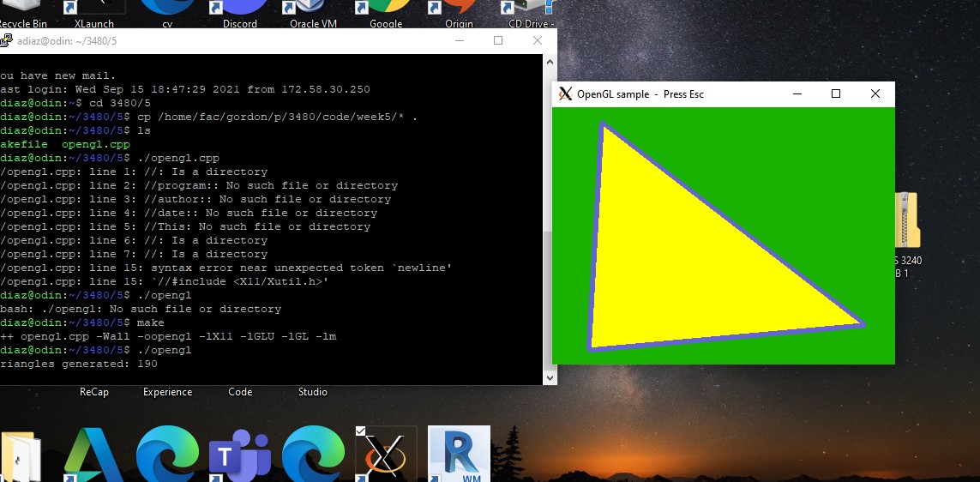The height and width of the screenshot is (482, 980).
Task: Click the PuTTY icon in terminal title bar
Action: pos(6,40)
